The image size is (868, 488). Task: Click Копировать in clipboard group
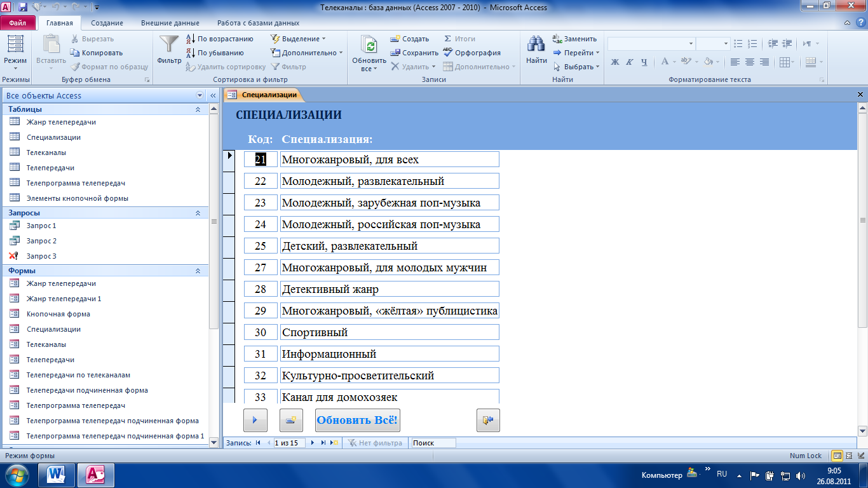pyautogui.click(x=97, y=53)
